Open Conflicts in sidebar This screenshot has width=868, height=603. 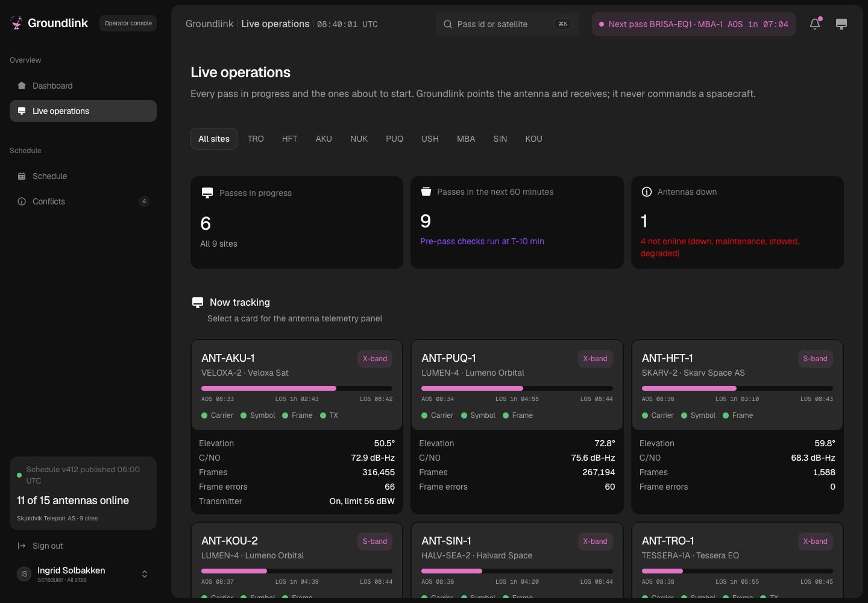(83, 201)
